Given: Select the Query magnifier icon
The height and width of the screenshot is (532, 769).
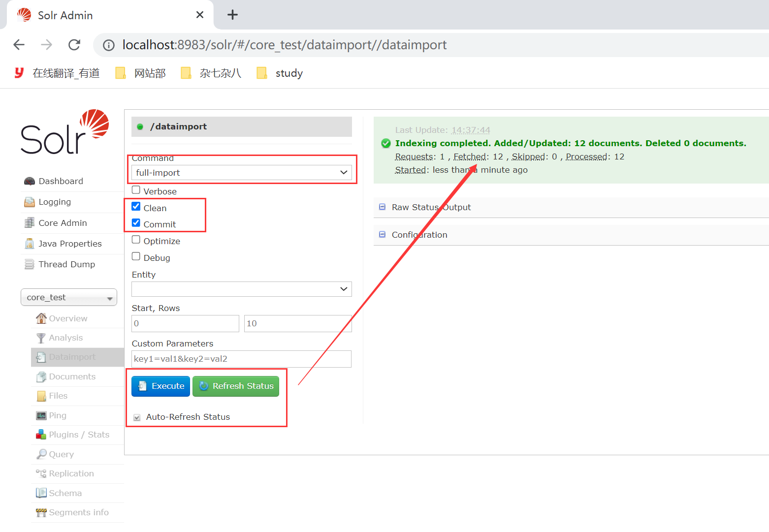Looking at the screenshot, I should tap(41, 454).
